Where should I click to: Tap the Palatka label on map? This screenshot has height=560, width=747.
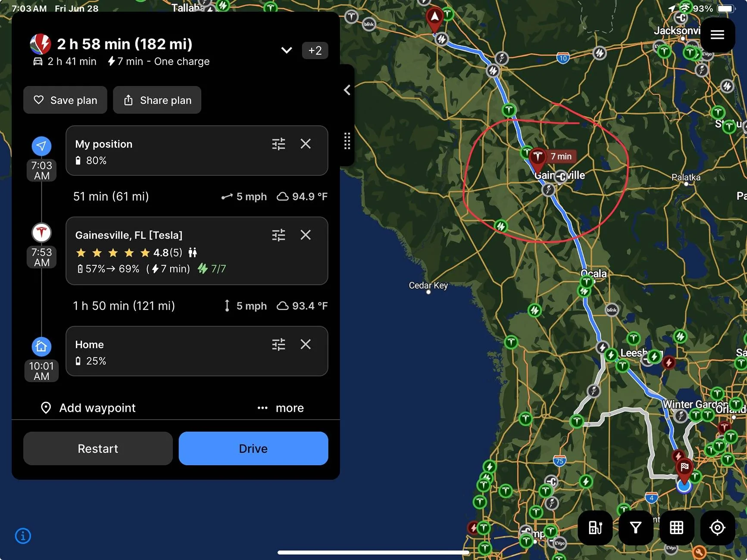(x=686, y=177)
